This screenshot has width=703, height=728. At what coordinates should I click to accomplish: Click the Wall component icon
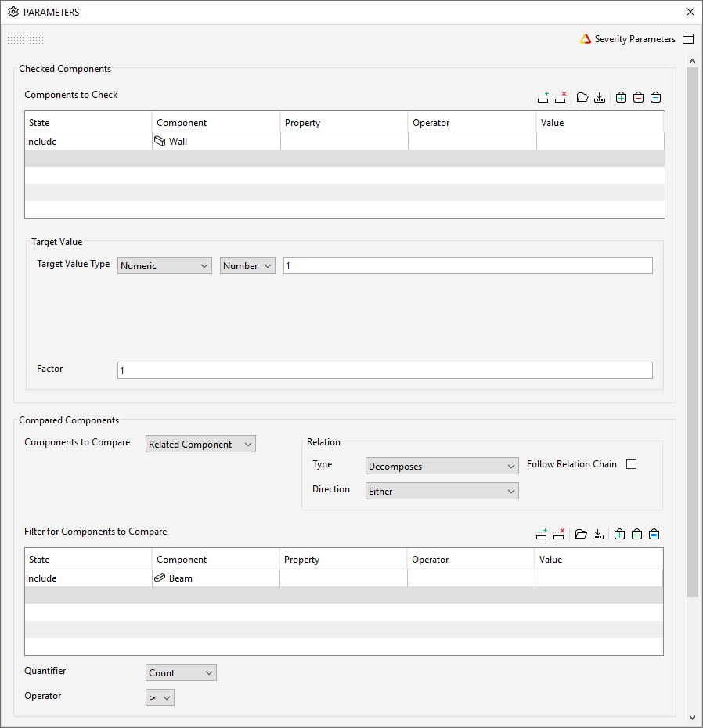160,141
